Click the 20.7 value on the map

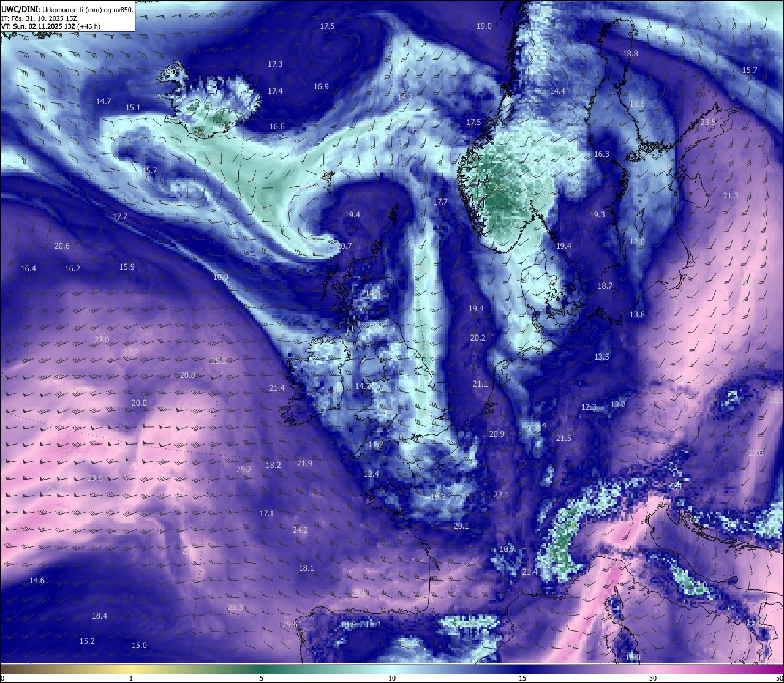tap(344, 246)
